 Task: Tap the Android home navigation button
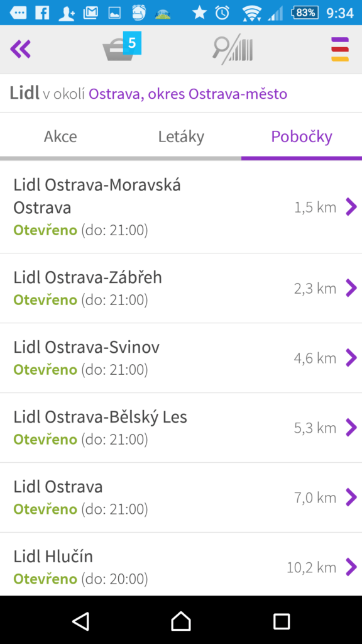(181, 621)
